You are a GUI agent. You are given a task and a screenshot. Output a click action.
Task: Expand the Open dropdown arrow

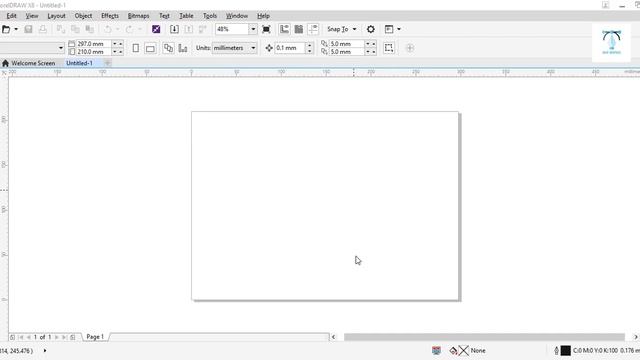click(x=16, y=29)
